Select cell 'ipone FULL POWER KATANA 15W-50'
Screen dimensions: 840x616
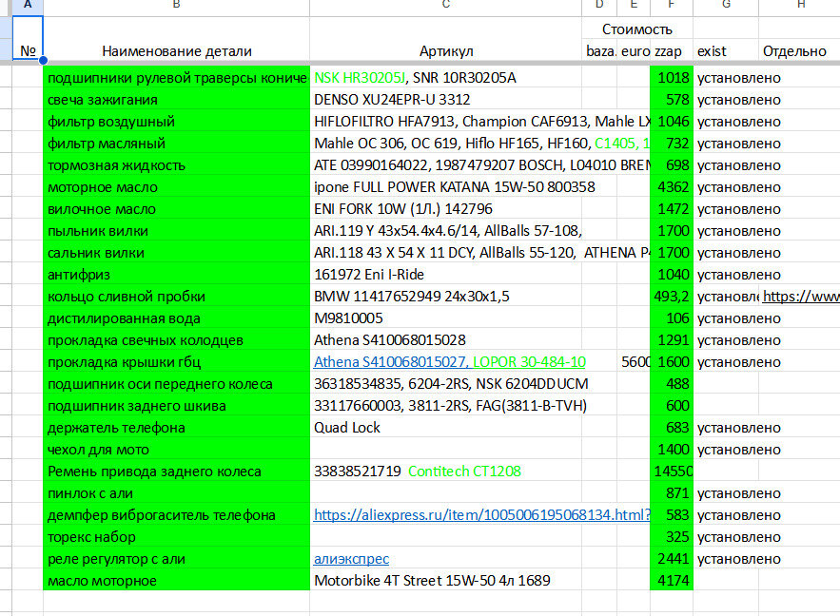point(446,187)
